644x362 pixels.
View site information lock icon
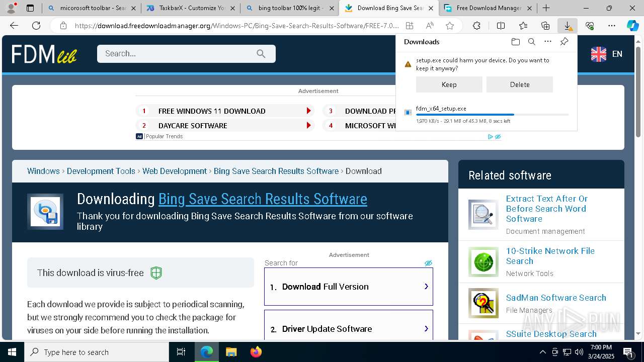[x=63, y=26]
